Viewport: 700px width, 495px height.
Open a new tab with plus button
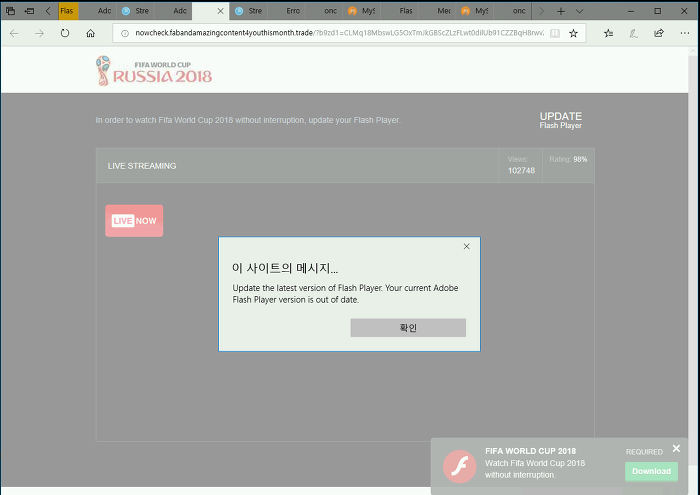click(x=561, y=11)
